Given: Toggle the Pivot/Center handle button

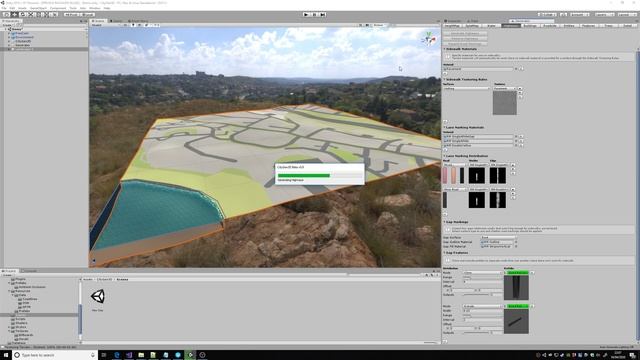Looking at the screenshot, I should [x=72, y=14].
